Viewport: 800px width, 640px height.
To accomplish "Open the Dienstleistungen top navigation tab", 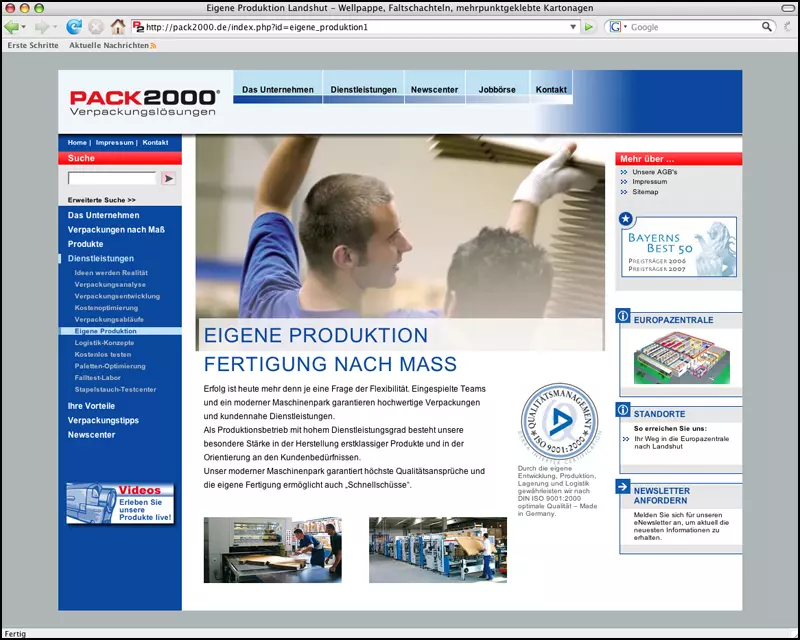I will 364,90.
